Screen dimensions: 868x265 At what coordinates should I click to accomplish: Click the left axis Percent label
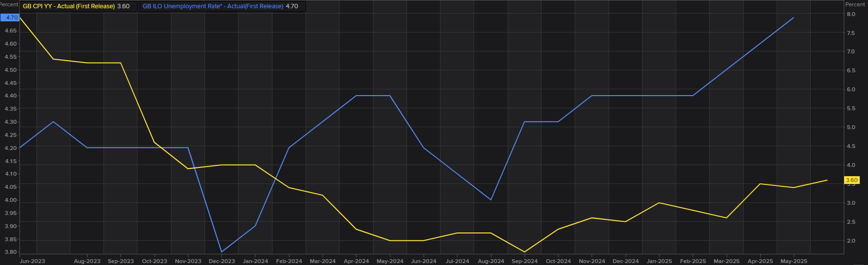pyautogui.click(x=9, y=4)
